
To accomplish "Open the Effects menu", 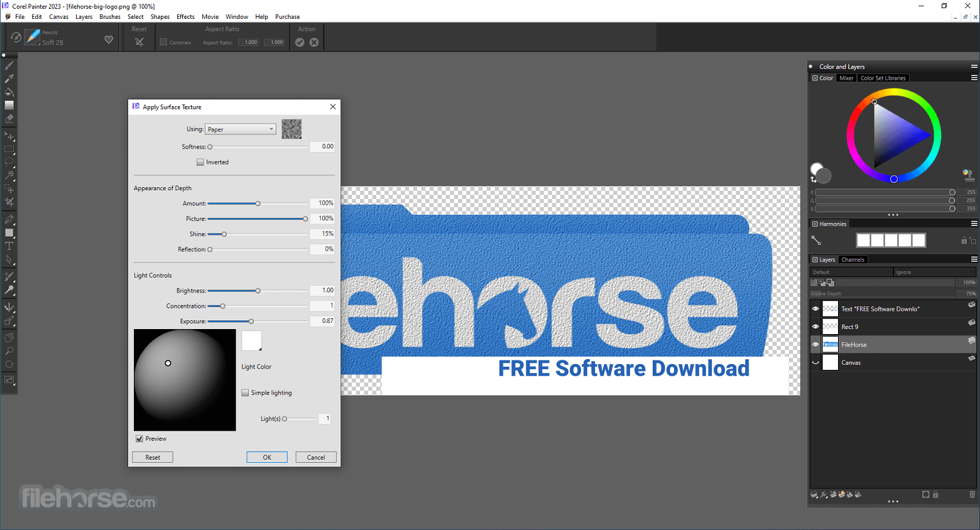I will tap(185, 17).
